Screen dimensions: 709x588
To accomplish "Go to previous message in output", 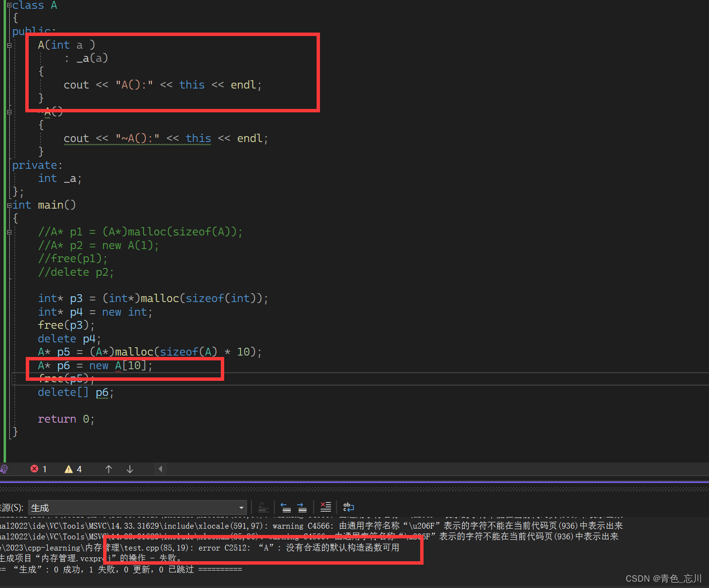I will (286, 508).
